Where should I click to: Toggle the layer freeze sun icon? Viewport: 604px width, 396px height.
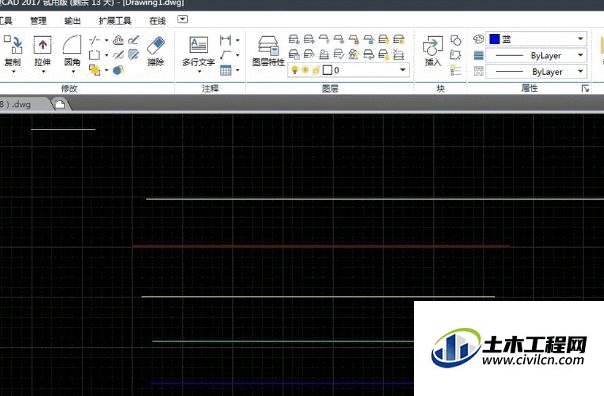tap(305, 70)
